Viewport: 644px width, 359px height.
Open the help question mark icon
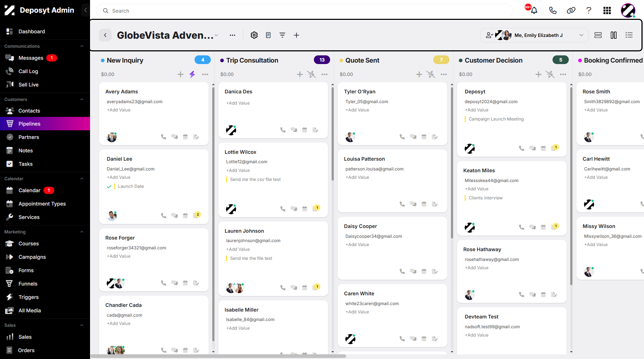click(x=589, y=10)
